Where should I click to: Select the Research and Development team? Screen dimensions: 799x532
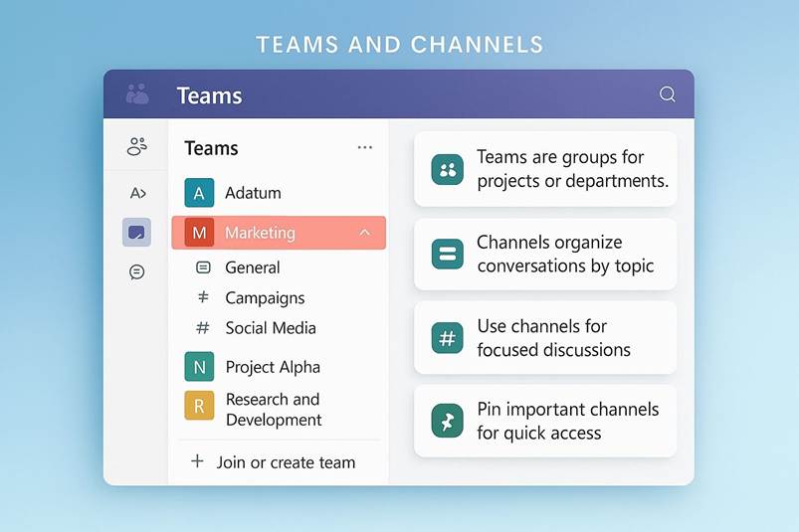pyautogui.click(x=273, y=410)
